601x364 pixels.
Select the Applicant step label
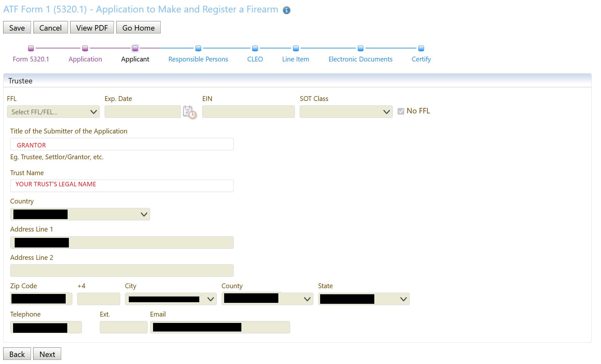coord(135,59)
